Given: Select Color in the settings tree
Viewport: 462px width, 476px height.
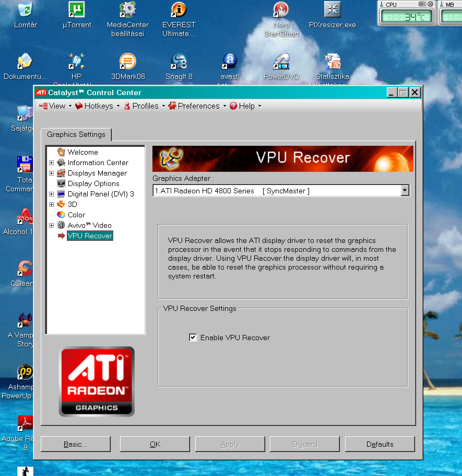Looking at the screenshot, I should (76, 215).
